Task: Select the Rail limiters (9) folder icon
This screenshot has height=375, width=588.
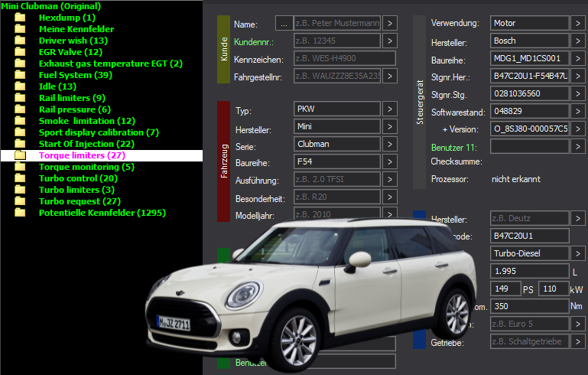Action: click(20, 98)
